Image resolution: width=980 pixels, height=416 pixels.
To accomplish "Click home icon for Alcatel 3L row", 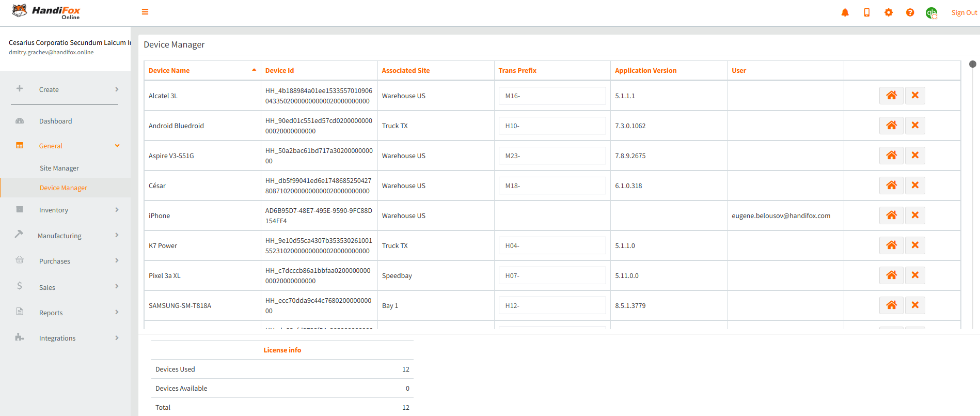I will 891,96.
